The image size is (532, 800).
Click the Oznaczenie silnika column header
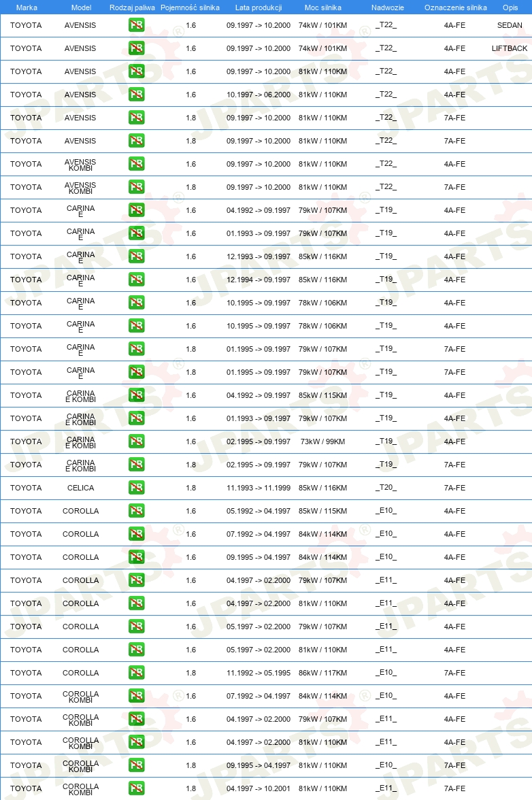[456, 7]
